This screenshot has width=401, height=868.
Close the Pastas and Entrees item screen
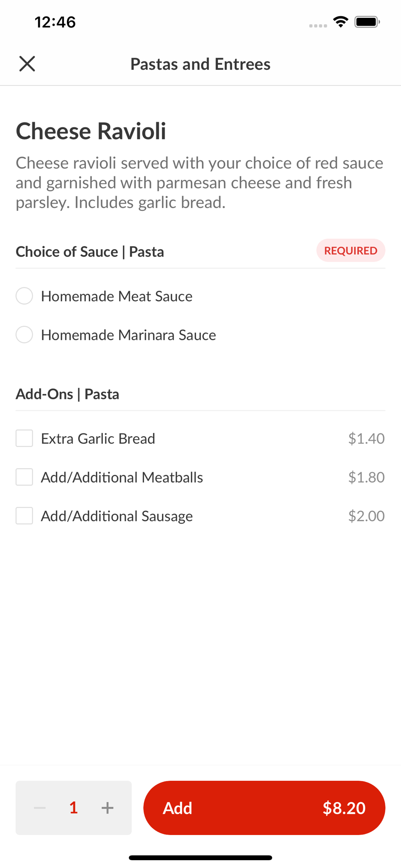coord(27,64)
